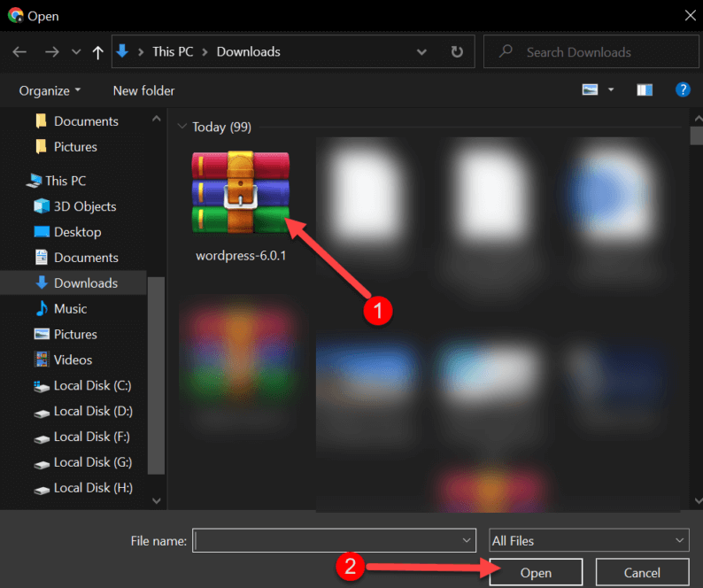The height and width of the screenshot is (588, 703).
Task: Open the Organize menu
Action: pyautogui.click(x=50, y=90)
